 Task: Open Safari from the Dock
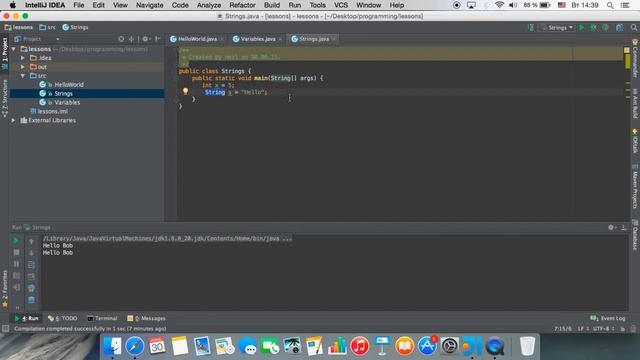(x=135, y=347)
